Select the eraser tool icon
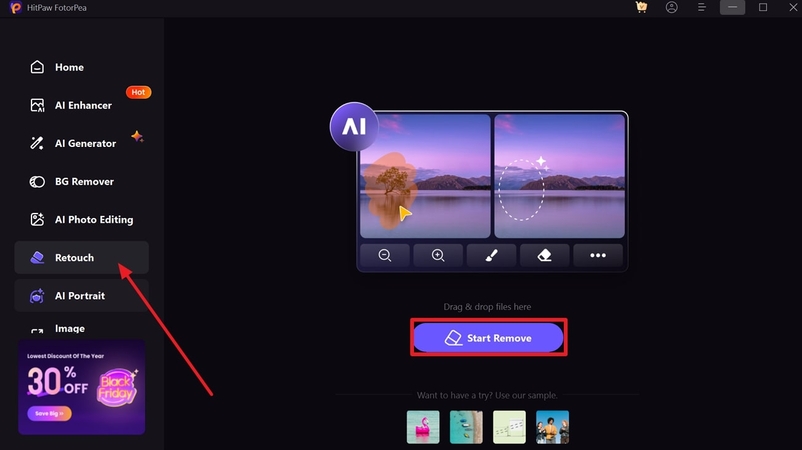This screenshot has width=802, height=450. tap(545, 255)
